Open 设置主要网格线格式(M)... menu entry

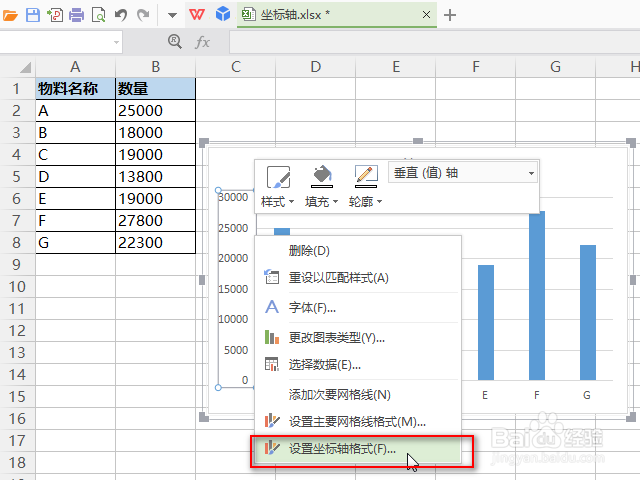(x=358, y=421)
